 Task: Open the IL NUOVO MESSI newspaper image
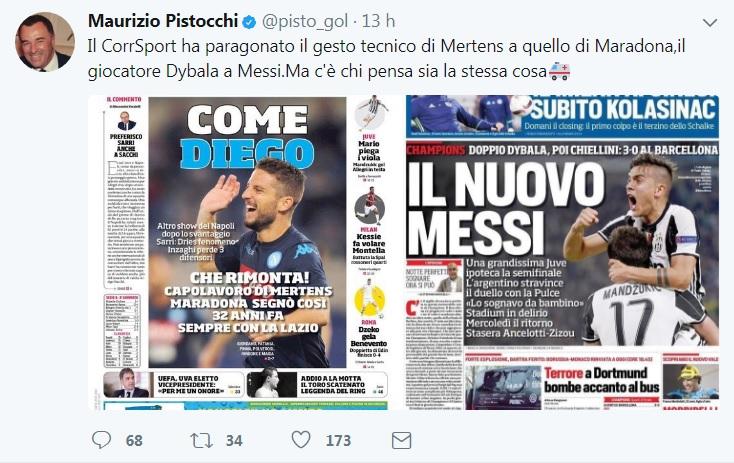tap(562, 253)
